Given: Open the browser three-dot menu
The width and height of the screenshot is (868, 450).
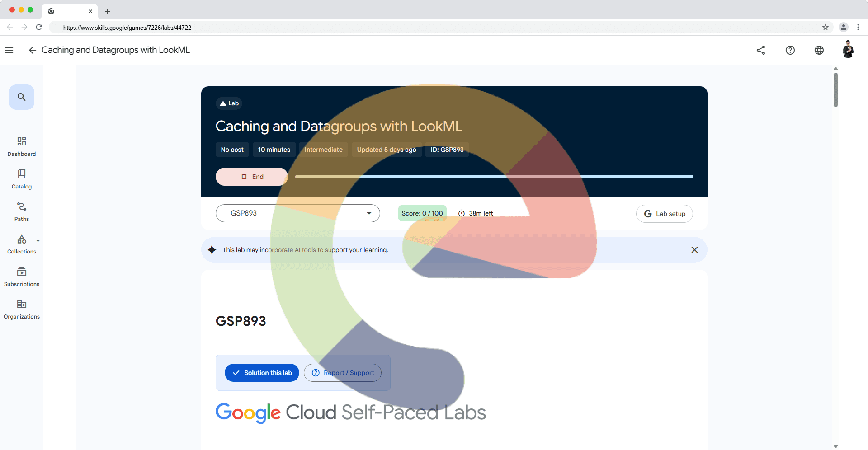Looking at the screenshot, I should pyautogui.click(x=858, y=27).
